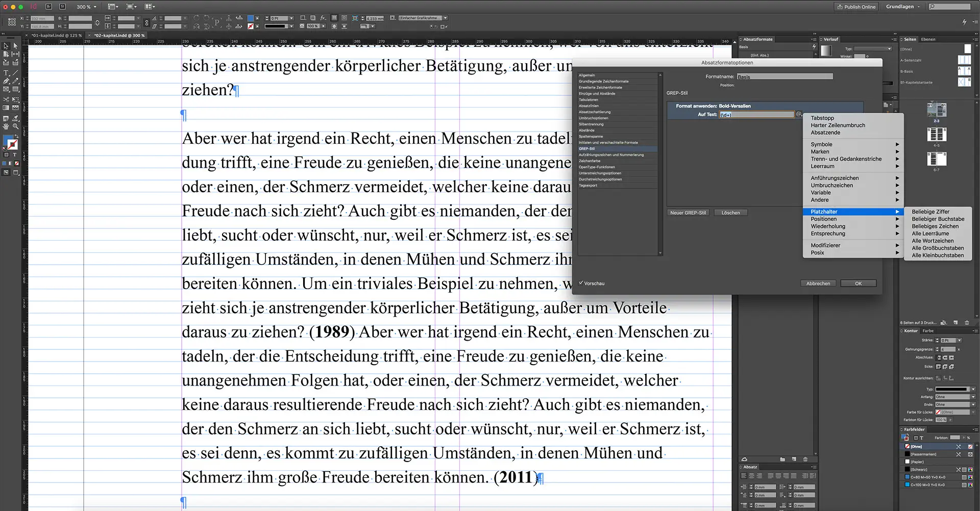Open Publish Online
The height and width of the screenshot is (511, 980).
click(x=856, y=7)
